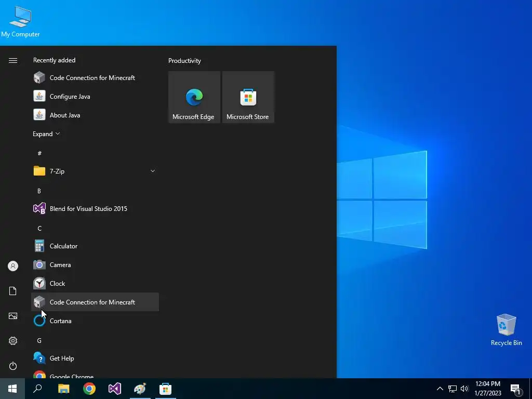
Task: Open taskbar Search magnifier
Action: tap(37, 389)
